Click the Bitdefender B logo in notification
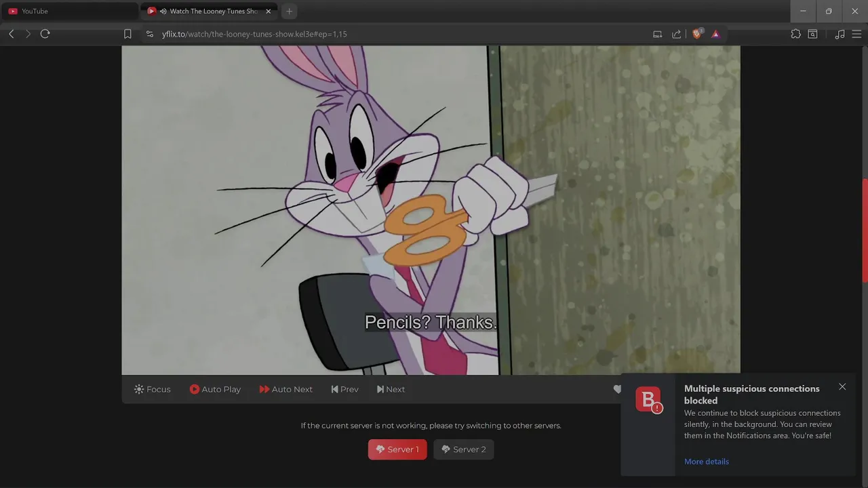Viewport: 868px width, 488px height. (648, 399)
